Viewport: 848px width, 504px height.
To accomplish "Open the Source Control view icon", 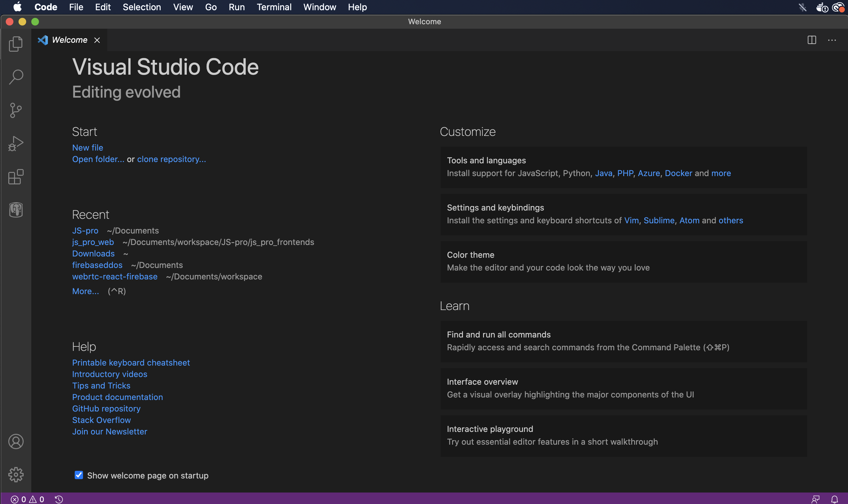I will click(16, 110).
